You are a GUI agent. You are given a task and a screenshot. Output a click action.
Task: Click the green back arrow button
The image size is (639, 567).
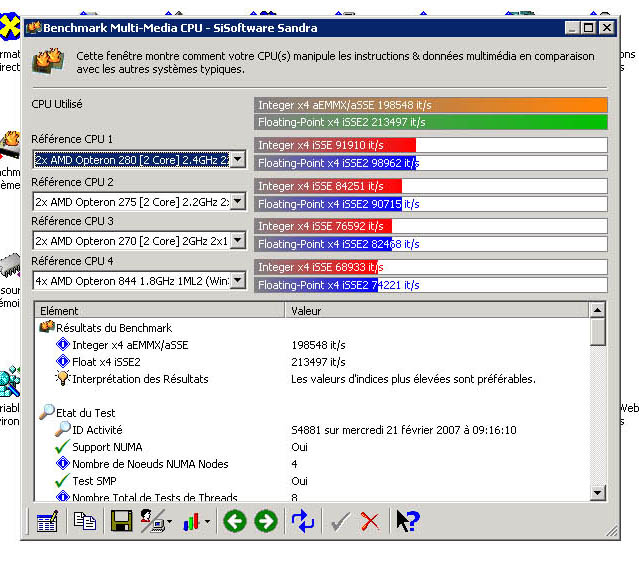pyautogui.click(x=235, y=521)
